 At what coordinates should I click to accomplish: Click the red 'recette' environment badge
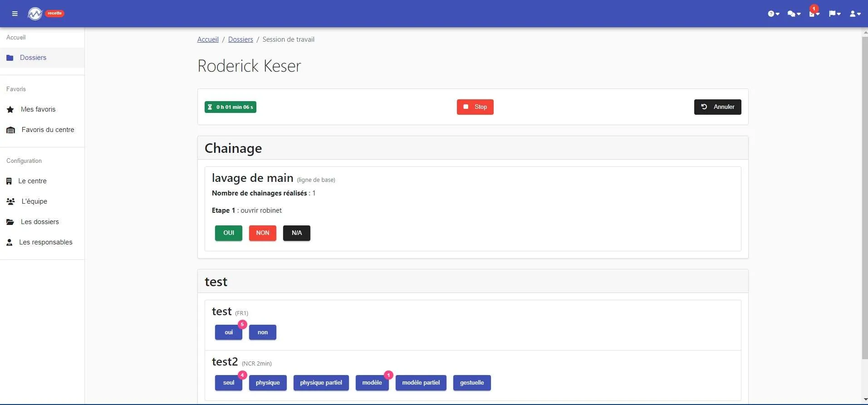tap(54, 13)
